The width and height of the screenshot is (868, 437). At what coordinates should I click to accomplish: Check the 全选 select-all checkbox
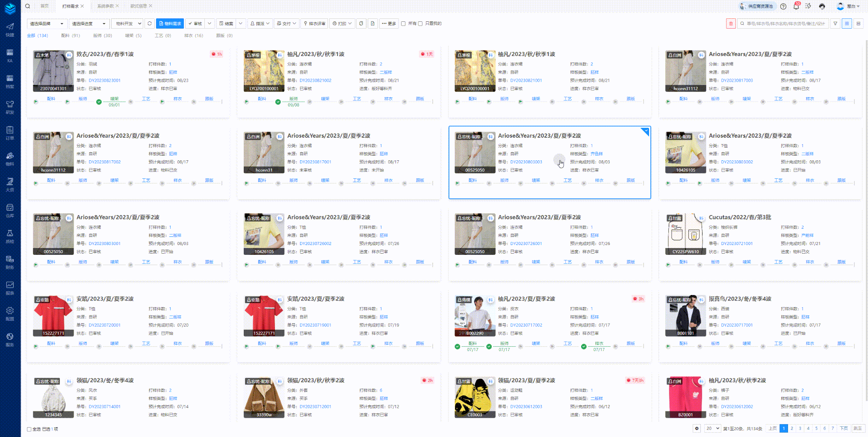(x=29, y=429)
